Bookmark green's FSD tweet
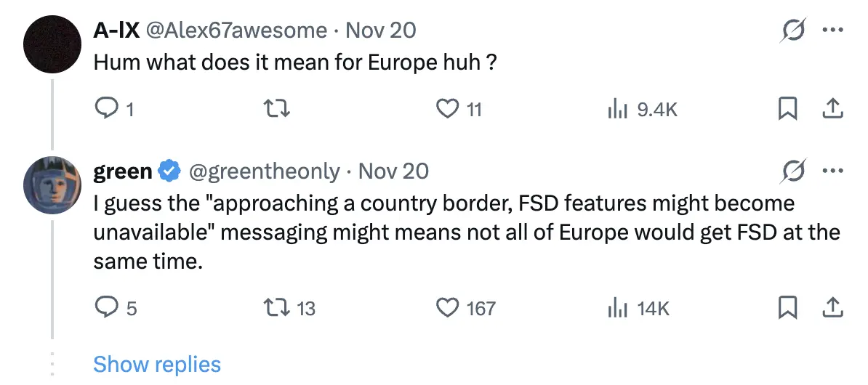 click(787, 309)
